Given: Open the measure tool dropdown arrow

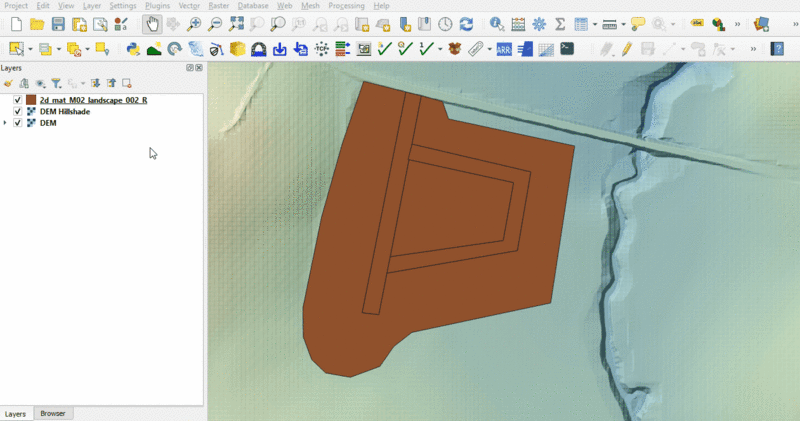Looking at the screenshot, I should [x=623, y=24].
